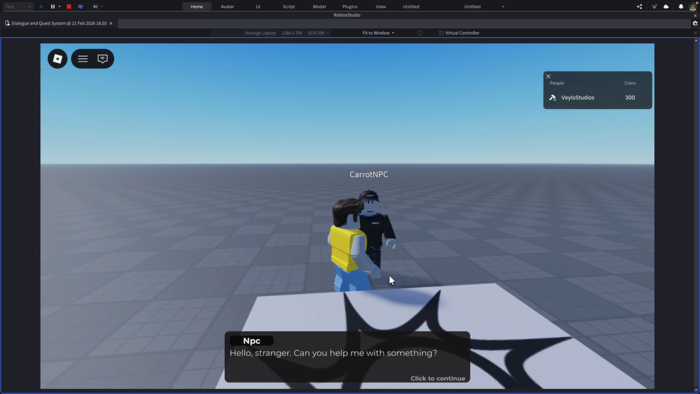Expand the Untitled dropdown arrow in the top bar
The image size is (700, 394).
coord(503,7)
